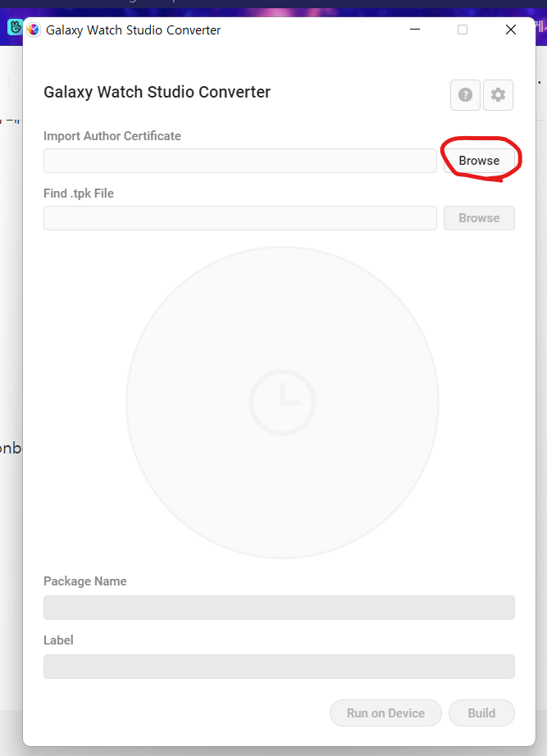This screenshot has height=756, width=547.
Task: Focus the Find .tpk File field
Action: coord(240,218)
